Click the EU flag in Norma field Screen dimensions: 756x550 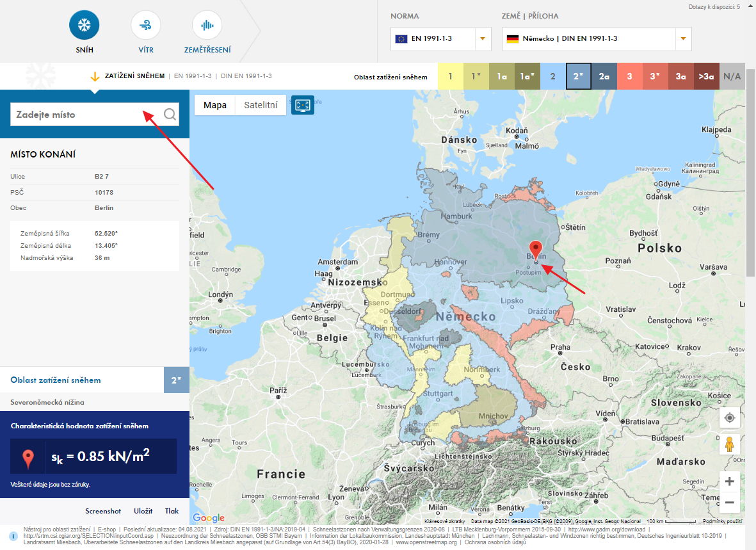point(401,39)
